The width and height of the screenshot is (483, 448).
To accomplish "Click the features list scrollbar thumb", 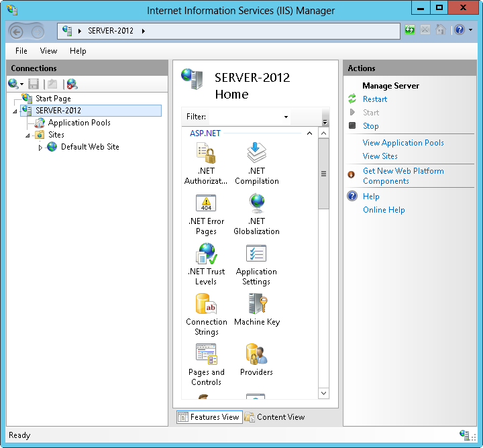I will point(323,174).
